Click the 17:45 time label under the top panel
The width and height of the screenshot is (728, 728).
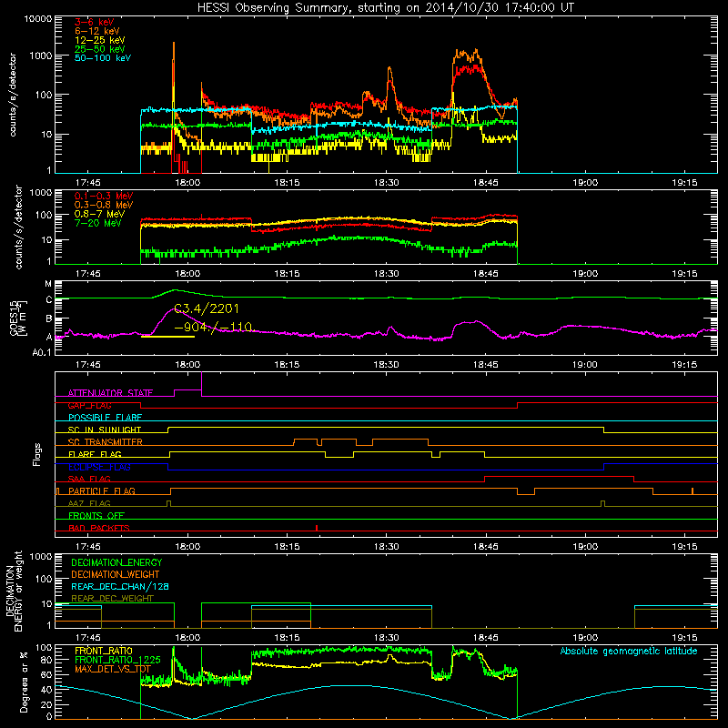87,183
